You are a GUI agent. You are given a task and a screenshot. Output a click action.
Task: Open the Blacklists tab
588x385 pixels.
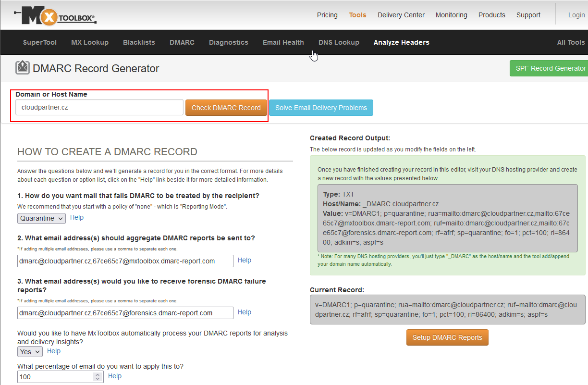pos(139,42)
